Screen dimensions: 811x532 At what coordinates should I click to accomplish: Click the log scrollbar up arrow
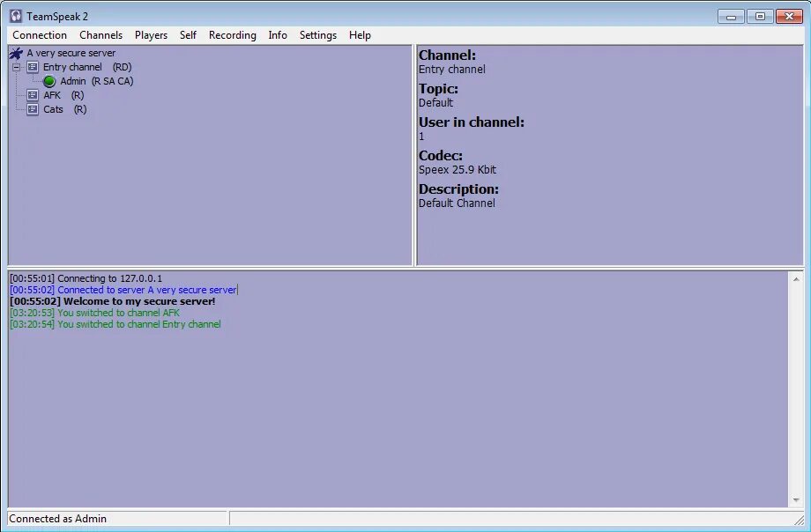[796, 279]
